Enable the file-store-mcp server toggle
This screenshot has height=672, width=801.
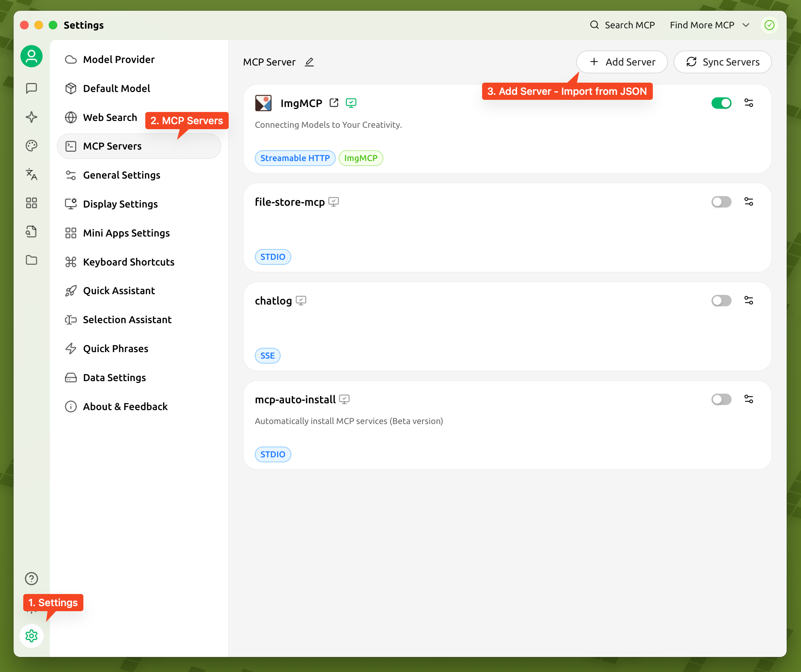[x=721, y=202]
